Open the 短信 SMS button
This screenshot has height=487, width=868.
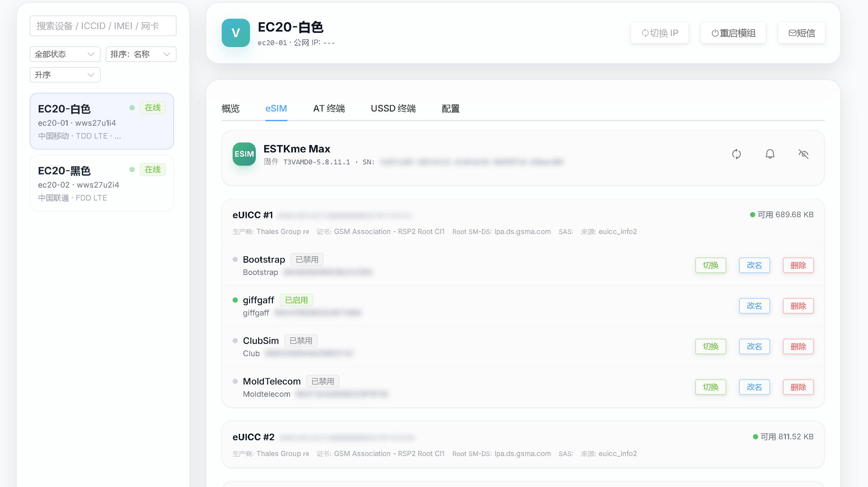[801, 33]
